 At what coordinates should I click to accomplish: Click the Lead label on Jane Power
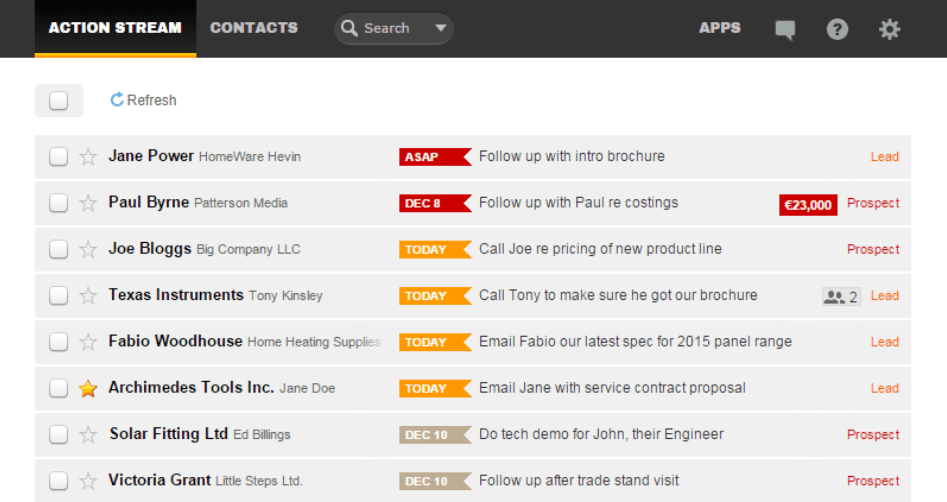(884, 157)
